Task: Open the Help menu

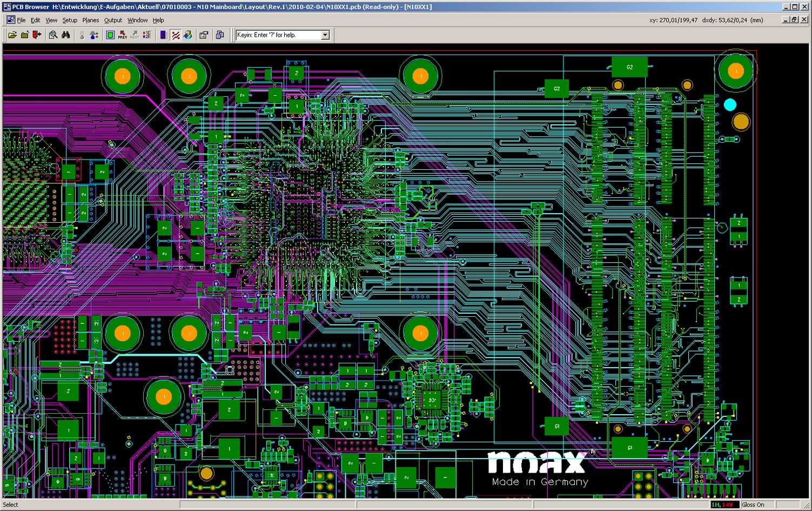Action: [x=158, y=20]
